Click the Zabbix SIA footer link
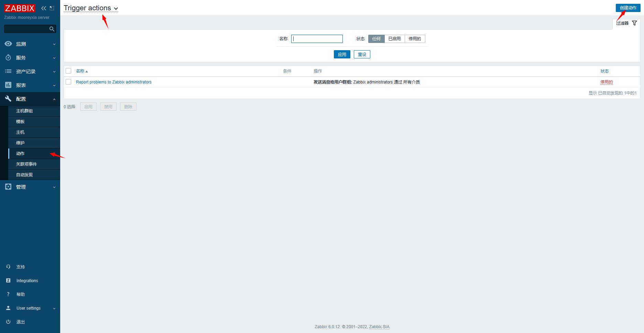Image resolution: width=644 pixels, height=333 pixels. [x=379, y=327]
